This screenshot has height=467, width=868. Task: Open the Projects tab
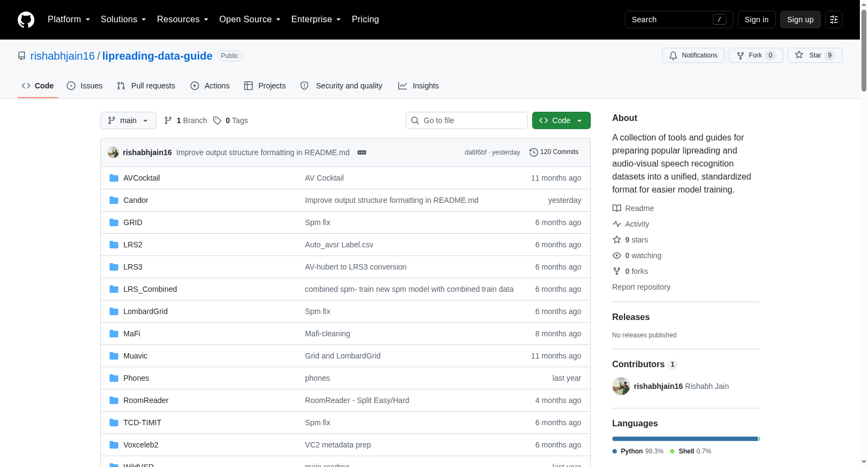point(265,86)
